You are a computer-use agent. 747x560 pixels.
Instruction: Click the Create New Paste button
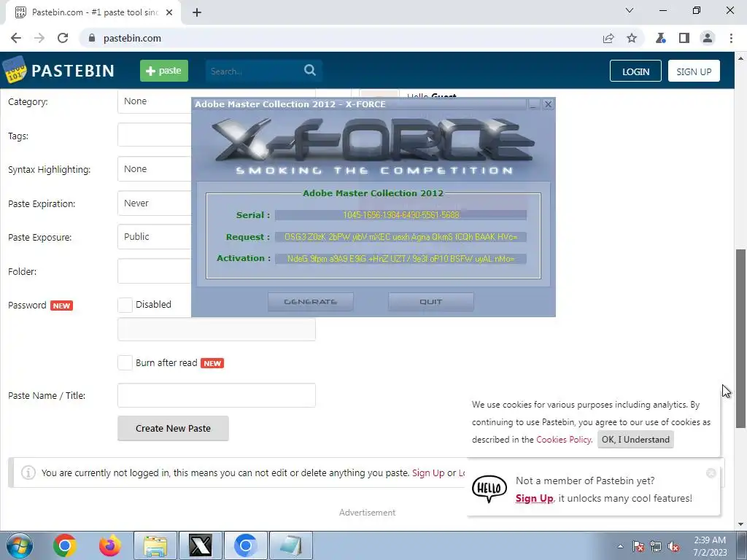click(173, 428)
